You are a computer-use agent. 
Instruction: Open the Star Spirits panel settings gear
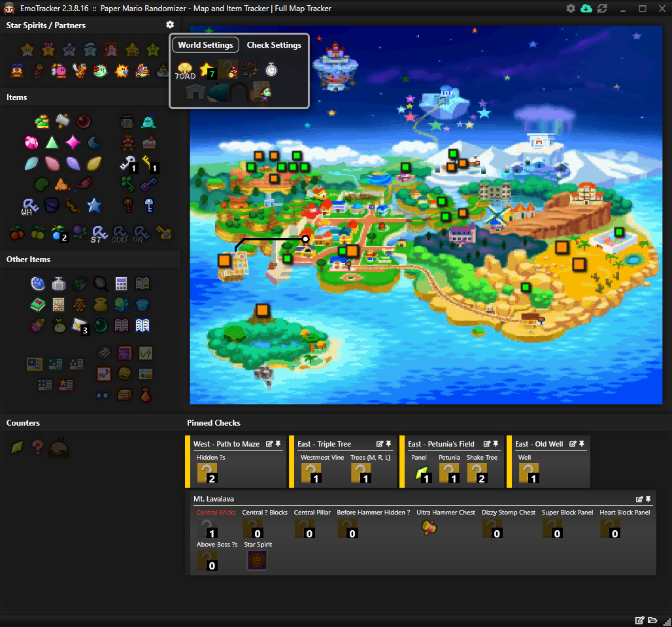pos(170,24)
